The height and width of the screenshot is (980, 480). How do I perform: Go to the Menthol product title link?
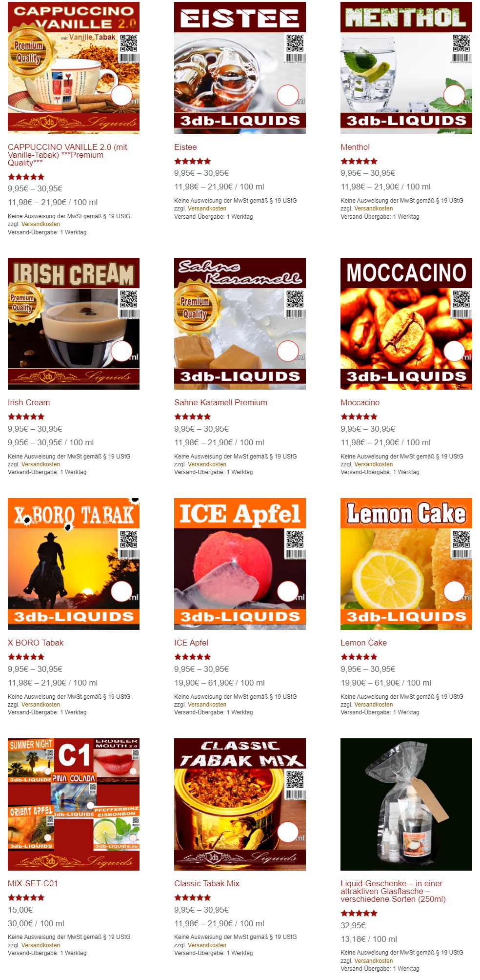(355, 147)
